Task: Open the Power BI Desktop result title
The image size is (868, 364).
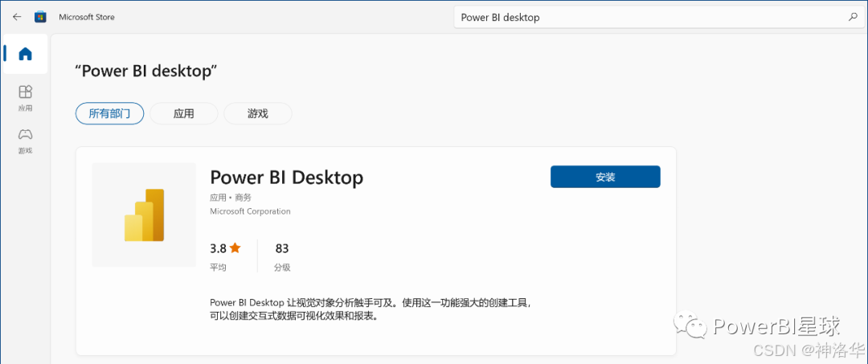Action: 287,178
